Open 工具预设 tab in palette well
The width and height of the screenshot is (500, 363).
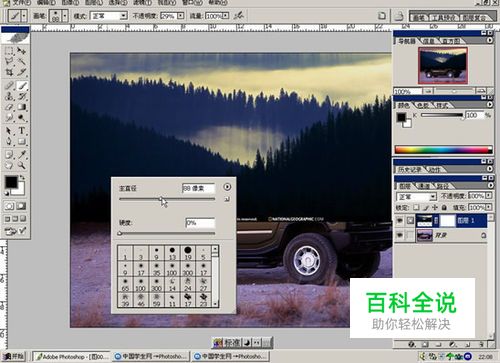[443, 17]
